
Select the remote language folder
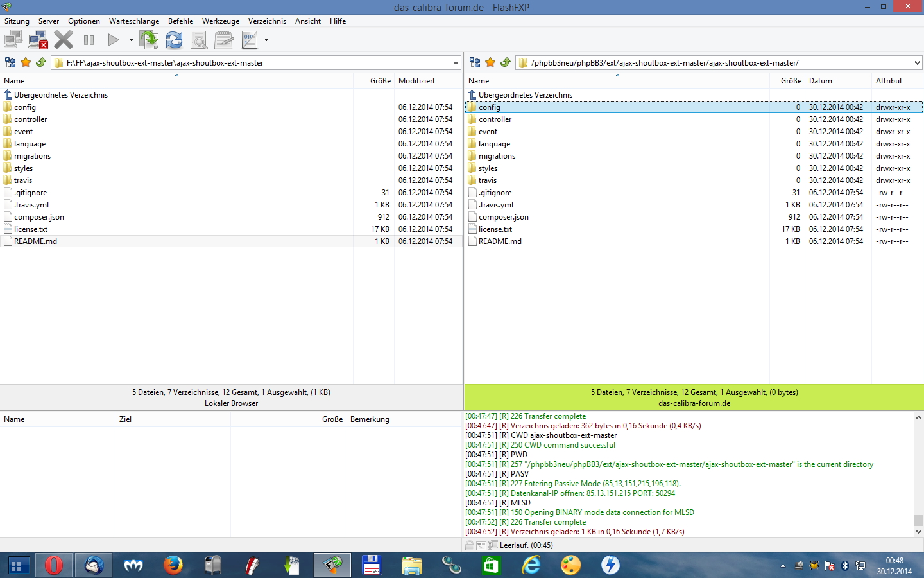[494, 144]
